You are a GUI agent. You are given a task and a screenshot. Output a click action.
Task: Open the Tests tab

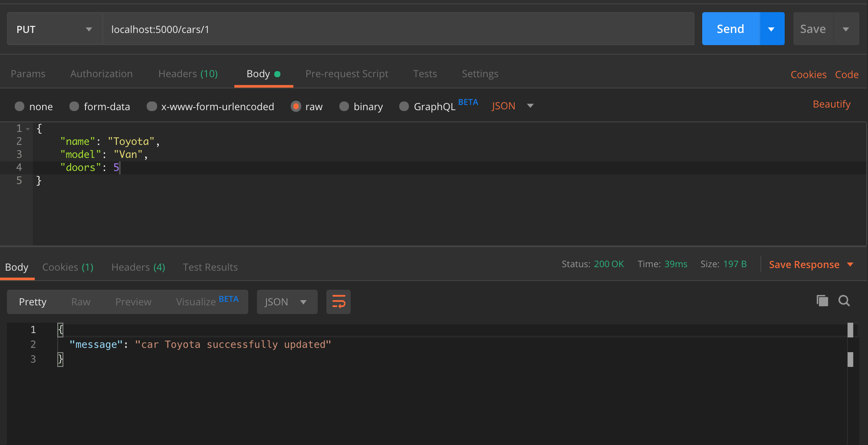(x=424, y=74)
